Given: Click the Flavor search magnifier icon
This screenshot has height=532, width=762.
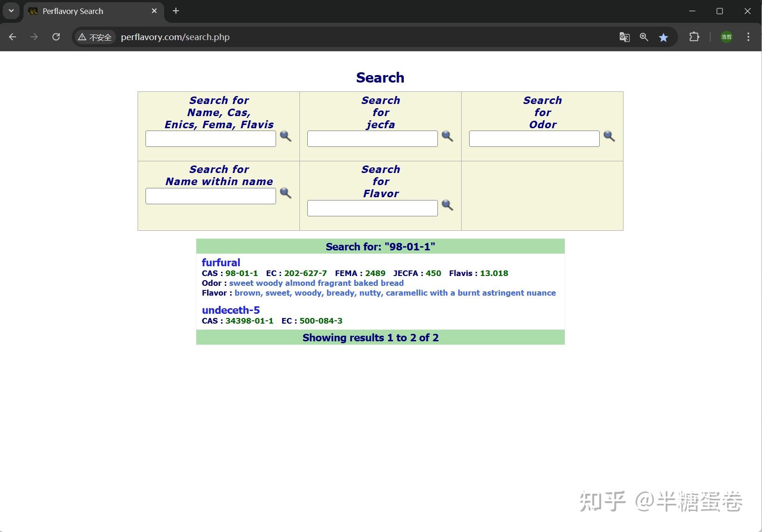Looking at the screenshot, I should coord(448,206).
